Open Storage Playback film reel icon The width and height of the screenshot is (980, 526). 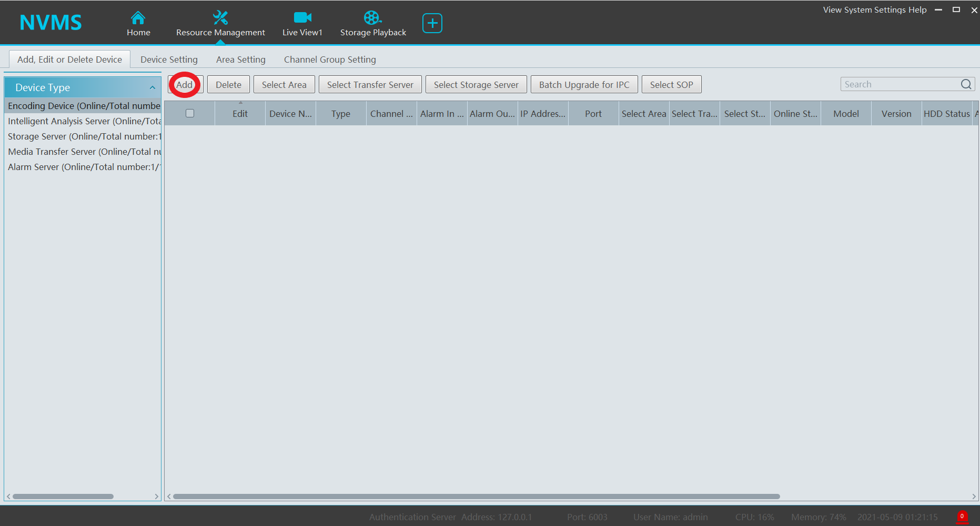372,18
